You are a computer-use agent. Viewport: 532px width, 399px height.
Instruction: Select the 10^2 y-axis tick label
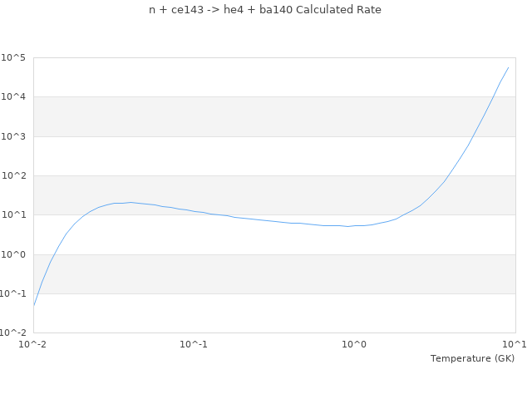click(x=13, y=176)
